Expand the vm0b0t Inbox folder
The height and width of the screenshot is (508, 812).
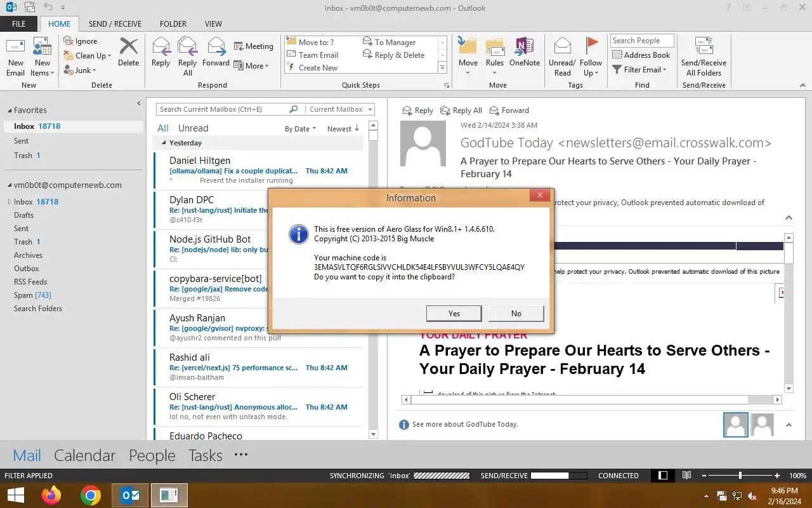point(9,202)
